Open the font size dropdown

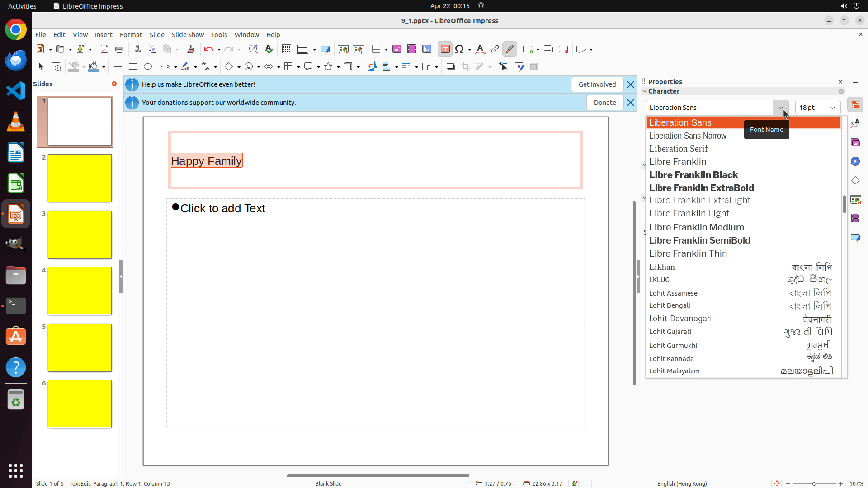tap(833, 108)
